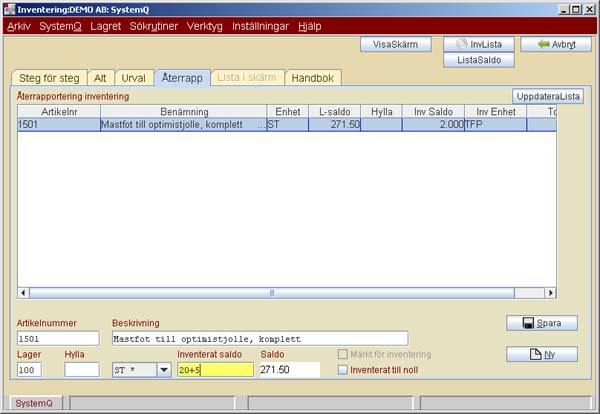Open the Handbok tab
Viewport: 600px width, 414px height.
(315, 78)
